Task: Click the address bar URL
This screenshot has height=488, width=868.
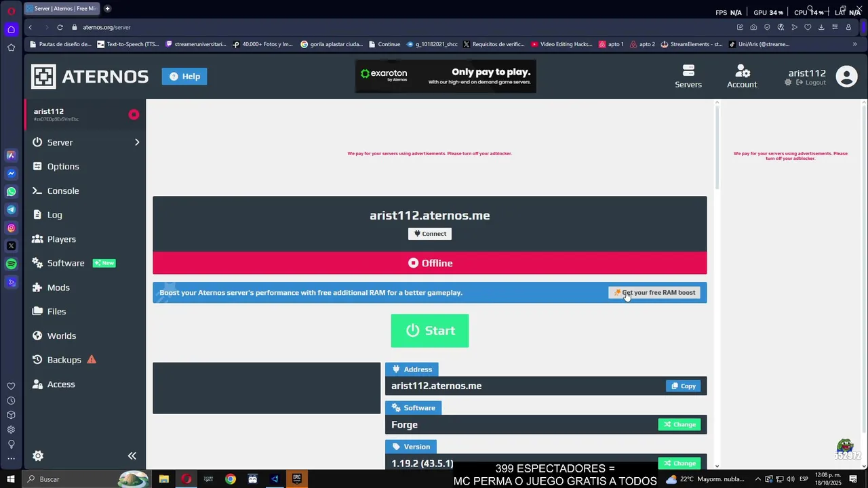Action: (x=106, y=27)
